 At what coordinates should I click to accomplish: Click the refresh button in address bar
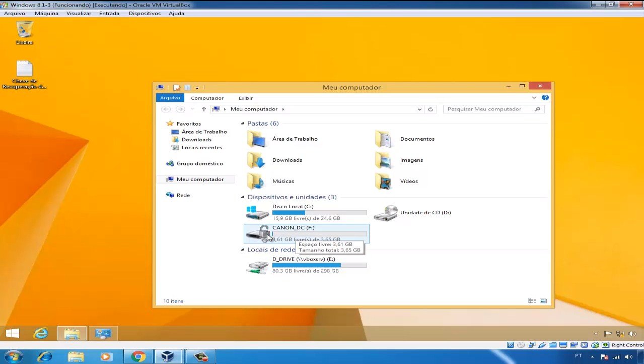tap(431, 109)
